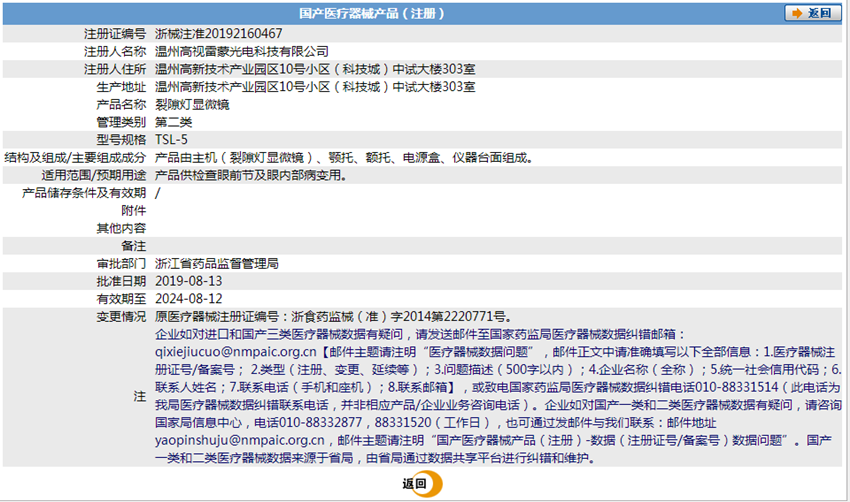This screenshot has width=850, height=502.
Task: Select registrant name 温州高视雷蒙光电科技有限公司
Action: 242,52
